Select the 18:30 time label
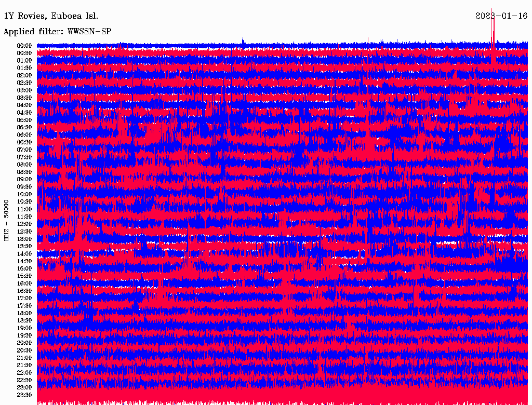 point(24,320)
